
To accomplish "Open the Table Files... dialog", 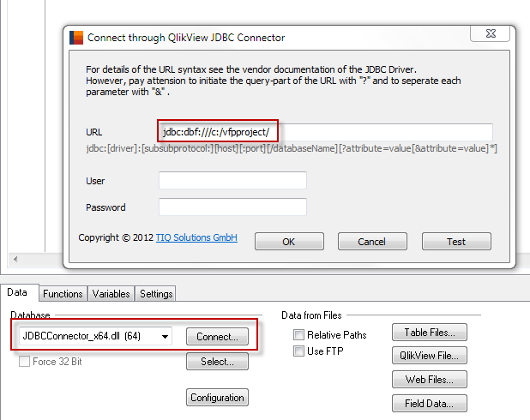I will pos(429,333).
